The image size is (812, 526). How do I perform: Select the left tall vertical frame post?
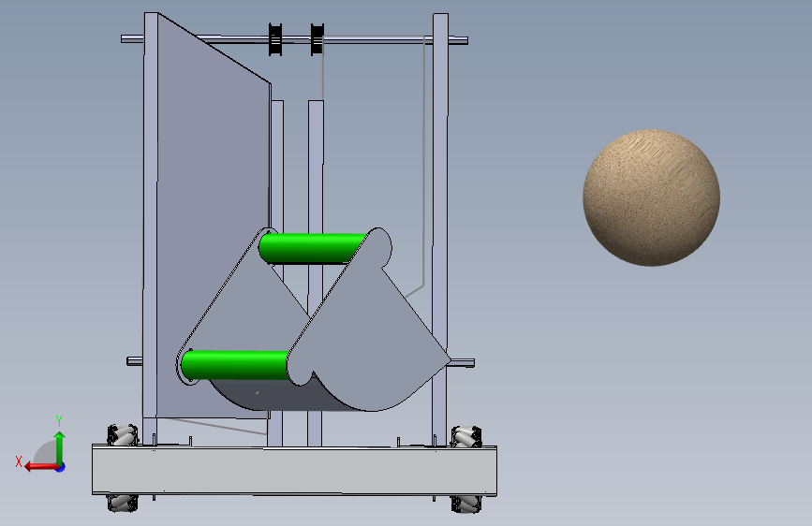pos(151,227)
